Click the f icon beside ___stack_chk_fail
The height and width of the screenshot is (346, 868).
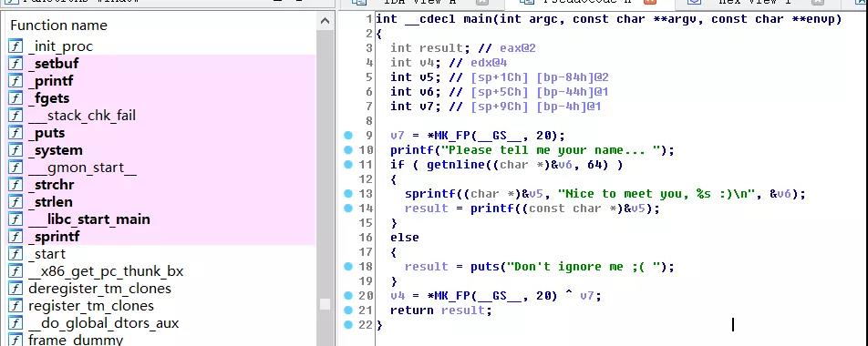click(x=15, y=116)
